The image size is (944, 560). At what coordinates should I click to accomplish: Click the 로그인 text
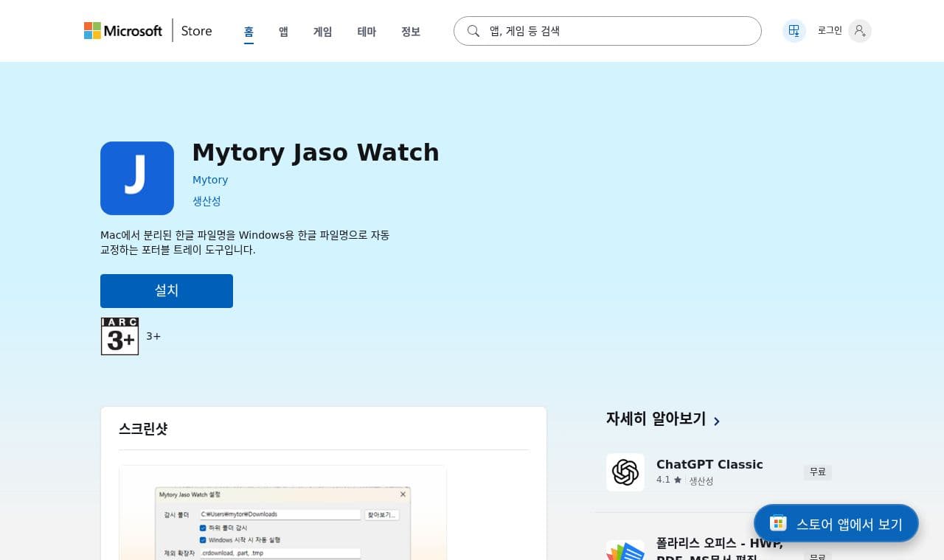pyautogui.click(x=830, y=31)
